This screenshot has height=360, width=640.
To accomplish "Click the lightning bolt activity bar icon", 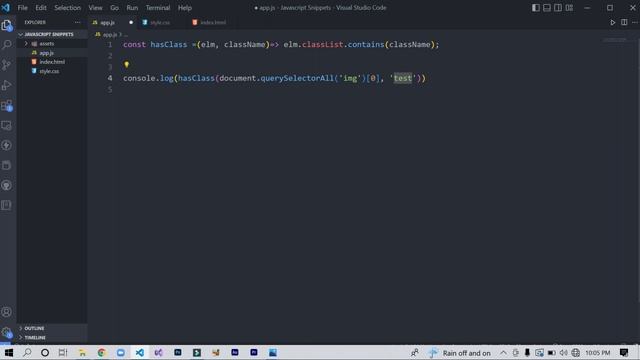I will coord(7,145).
